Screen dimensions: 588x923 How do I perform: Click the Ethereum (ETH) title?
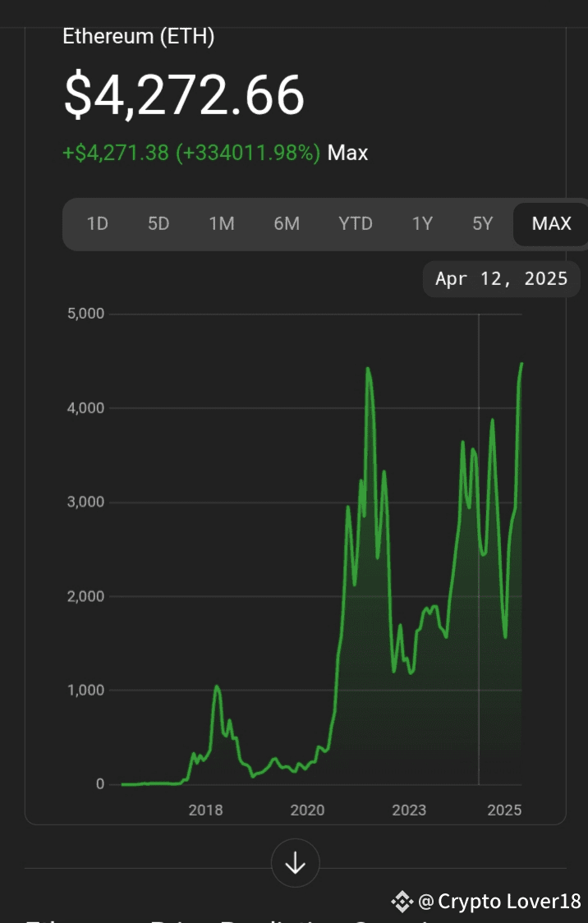tap(138, 36)
